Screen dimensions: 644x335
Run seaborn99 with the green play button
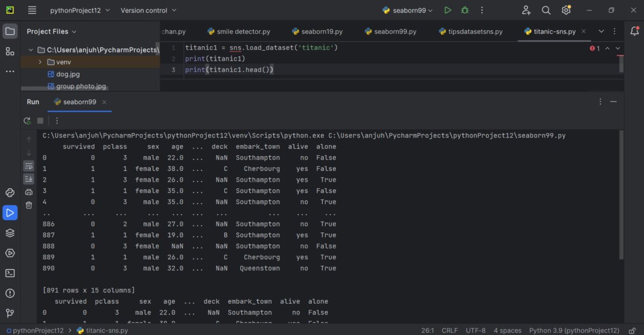448,10
